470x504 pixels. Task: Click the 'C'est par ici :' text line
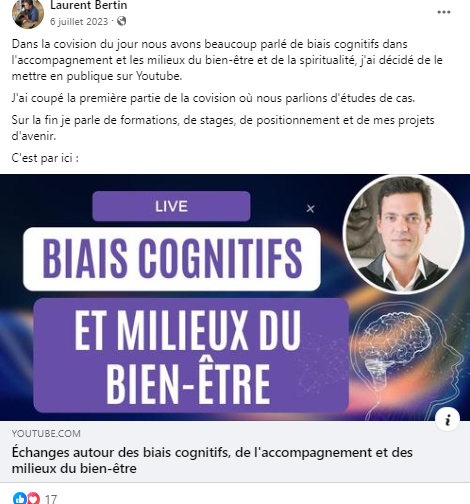click(45, 158)
